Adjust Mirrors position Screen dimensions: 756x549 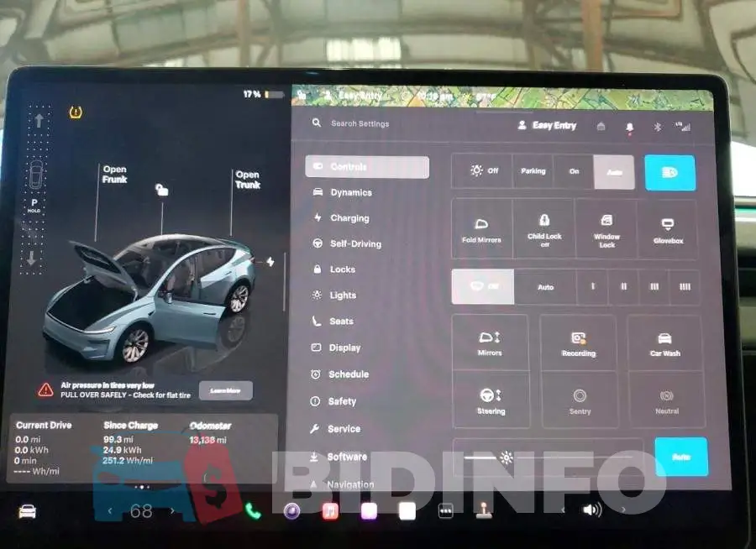click(490, 343)
